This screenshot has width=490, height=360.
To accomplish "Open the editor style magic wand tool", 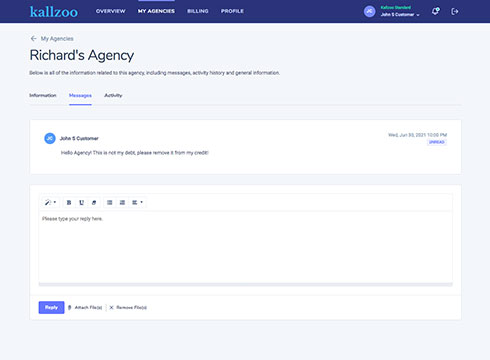I will 50,202.
